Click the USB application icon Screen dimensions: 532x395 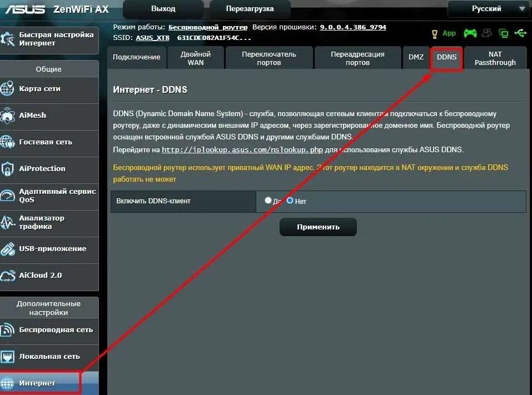(7, 249)
